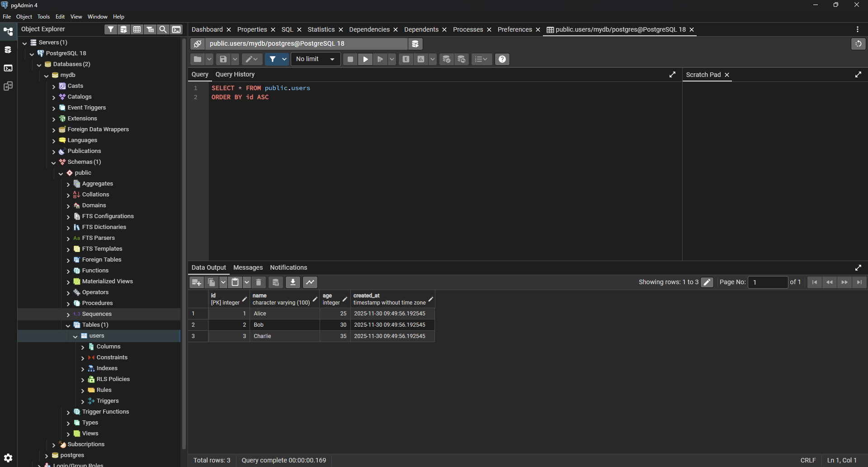Toggle the connection status icon
This screenshot has width=868, height=467.
[198, 44]
